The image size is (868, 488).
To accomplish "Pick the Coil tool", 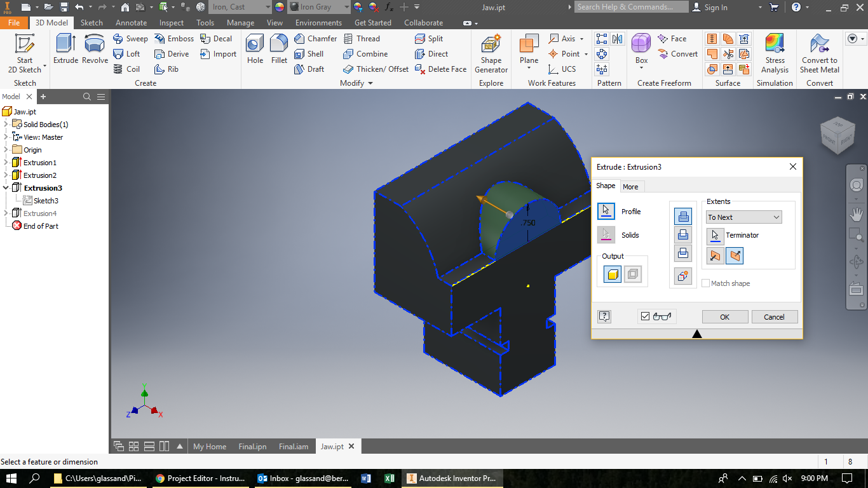I will (x=126, y=69).
